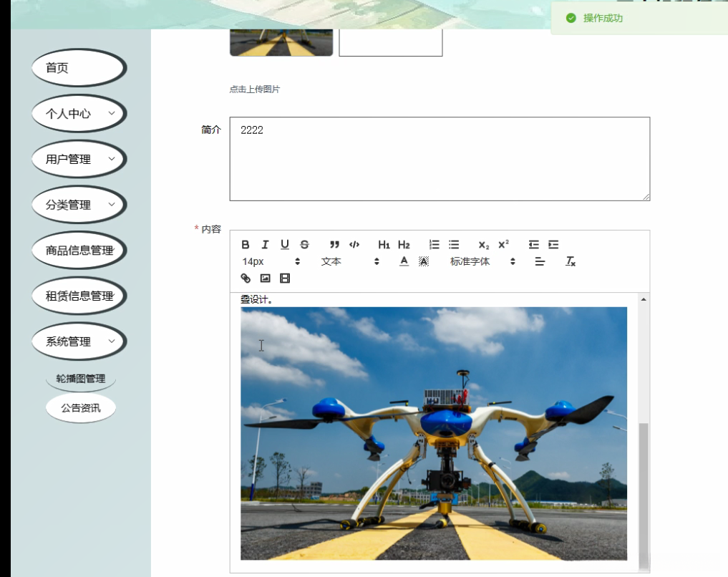Click the empty image upload box
Viewport: 728px width, 577px height.
pos(390,42)
